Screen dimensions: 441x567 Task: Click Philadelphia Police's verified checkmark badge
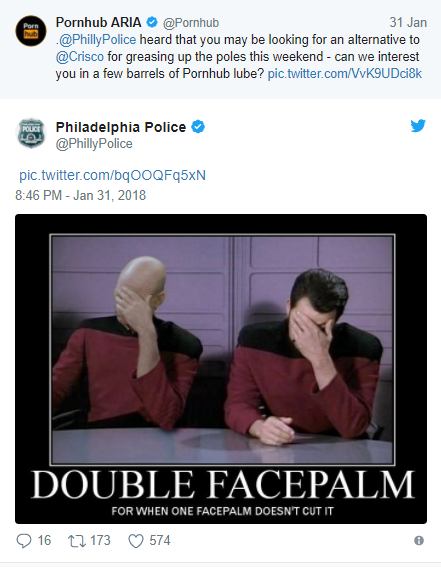pos(198,127)
